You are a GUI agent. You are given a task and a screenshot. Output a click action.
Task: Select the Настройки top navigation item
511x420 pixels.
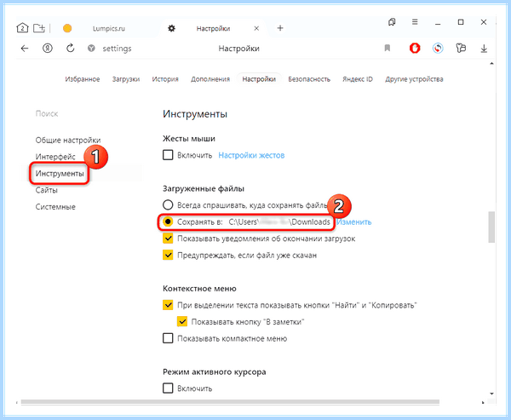point(259,79)
